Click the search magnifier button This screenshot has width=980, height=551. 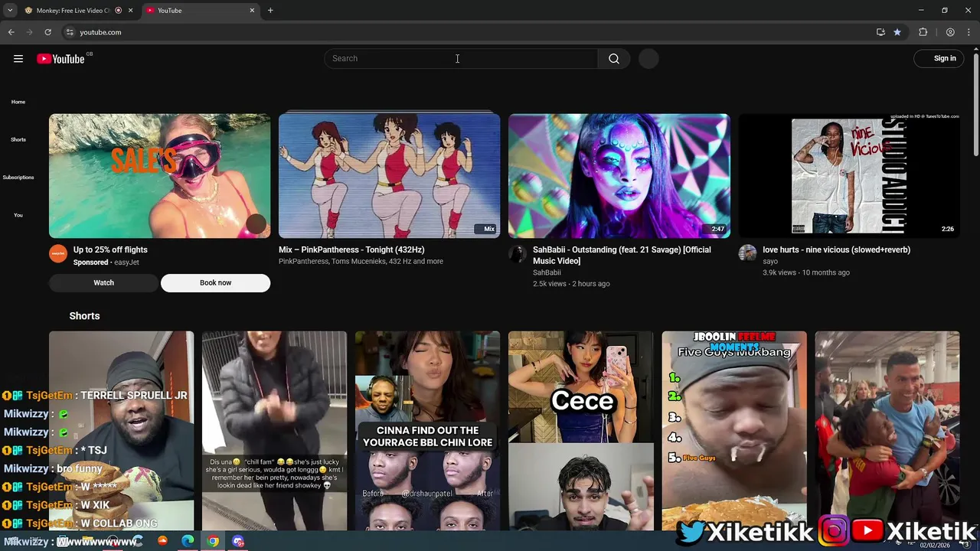pyautogui.click(x=614, y=59)
